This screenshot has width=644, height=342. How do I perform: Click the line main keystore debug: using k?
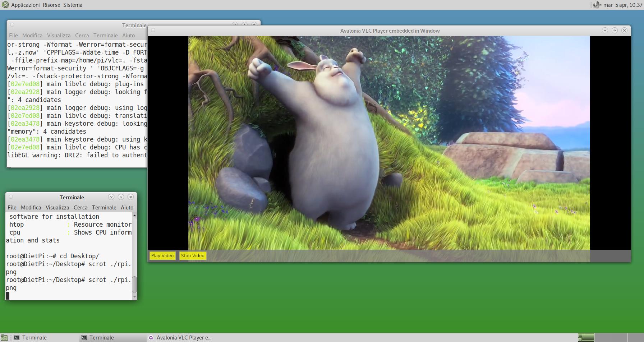click(x=77, y=139)
